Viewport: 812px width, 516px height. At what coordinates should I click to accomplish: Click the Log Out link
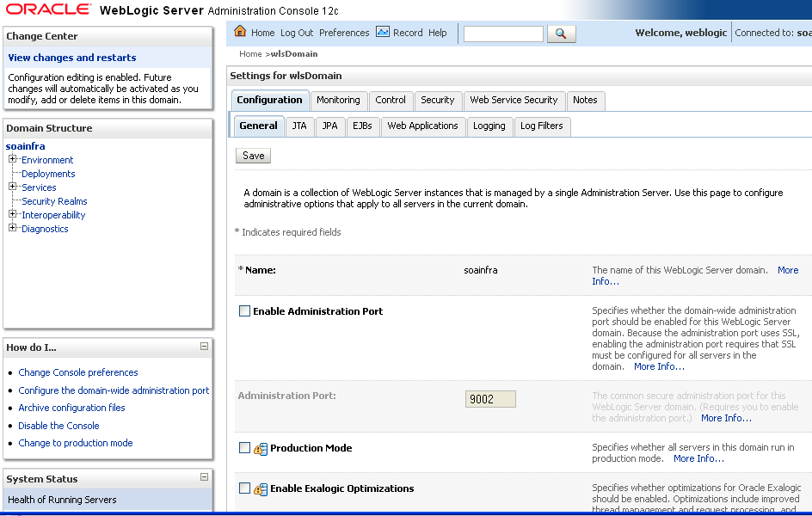point(297,33)
